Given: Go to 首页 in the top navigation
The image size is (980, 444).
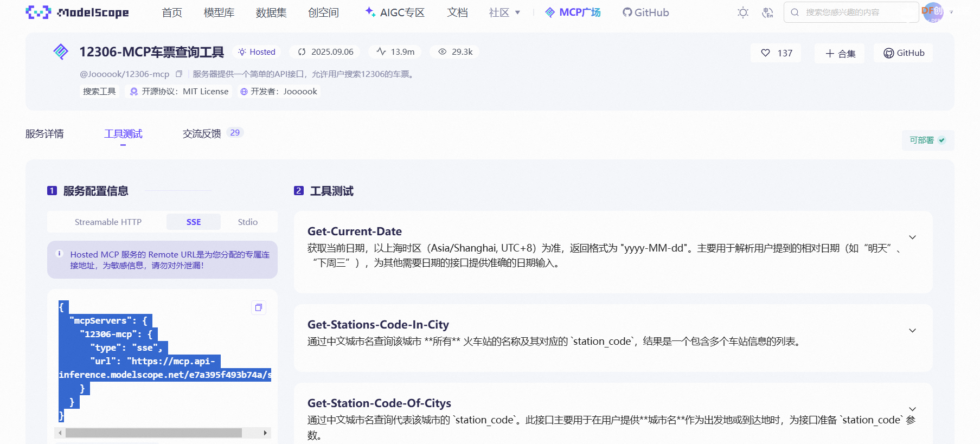Looking at the screenshot, I should pos(172,12).
